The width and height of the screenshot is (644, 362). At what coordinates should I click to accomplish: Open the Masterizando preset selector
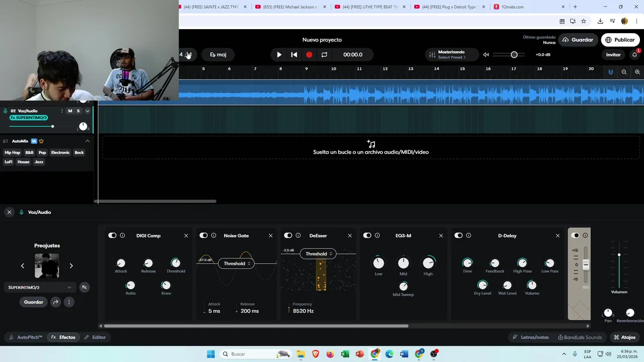pos(452,54)
